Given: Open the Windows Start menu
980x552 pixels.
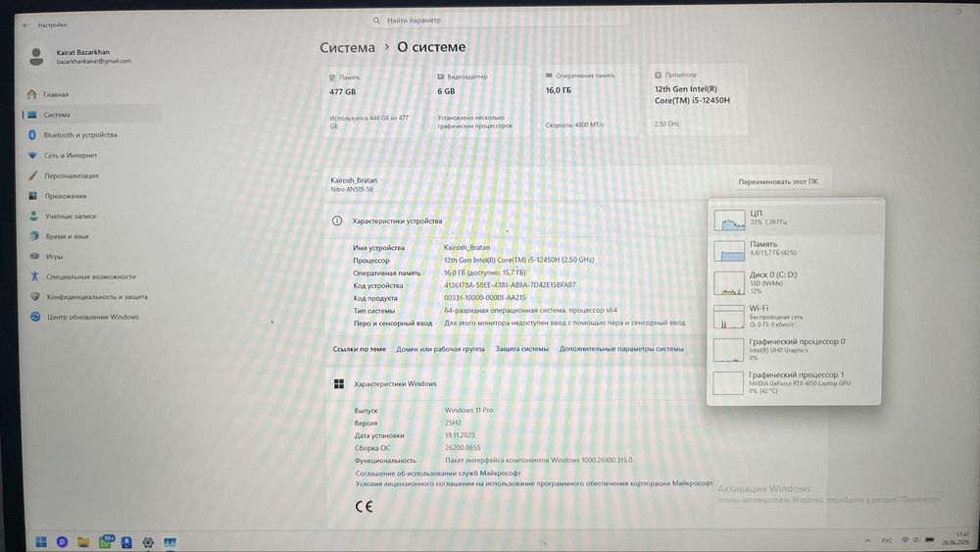Looking at the screenshot, I should tap(41, 542).
